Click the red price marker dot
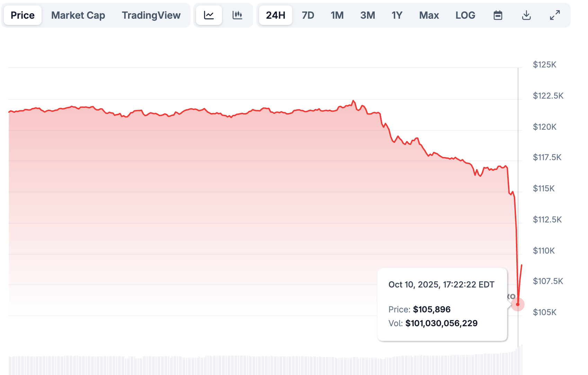Screen dimensions: 588x375 (x=518, y=304)
